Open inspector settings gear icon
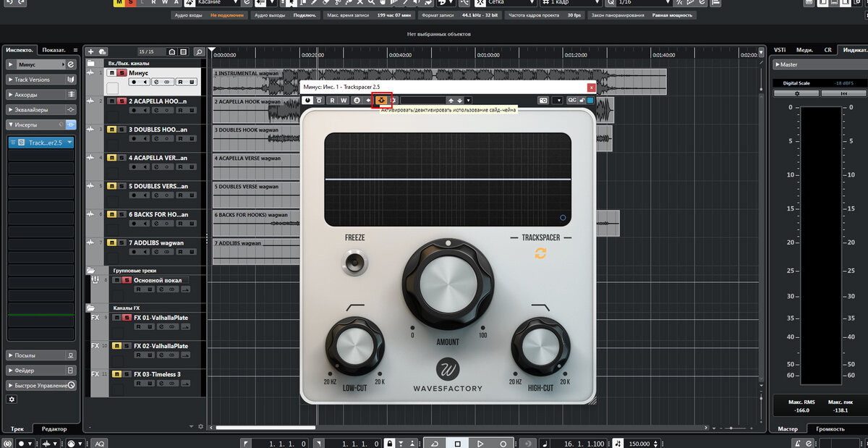The image size is (868, 448). [x=12, y=399]
